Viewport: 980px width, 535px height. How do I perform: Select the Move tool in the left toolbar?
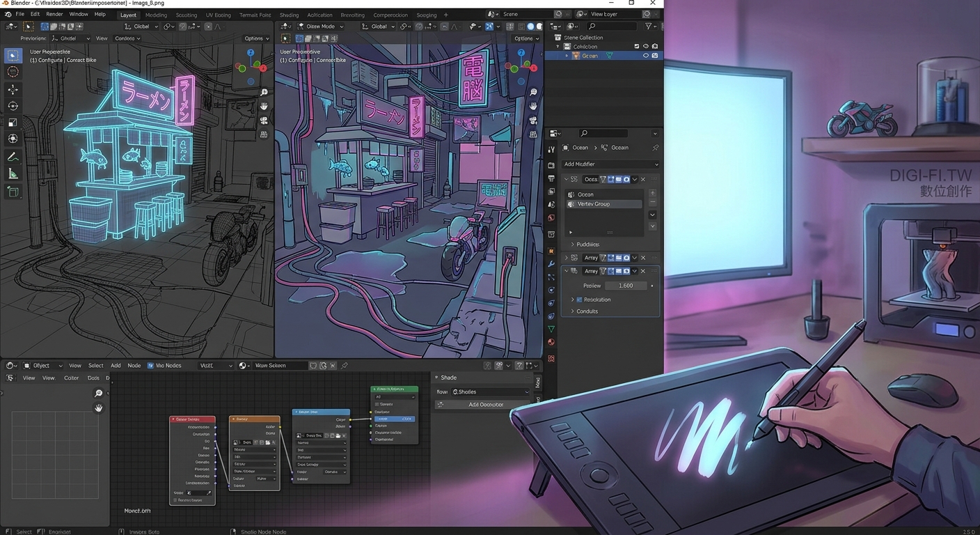pyautogui.click(x=13, y=89)
